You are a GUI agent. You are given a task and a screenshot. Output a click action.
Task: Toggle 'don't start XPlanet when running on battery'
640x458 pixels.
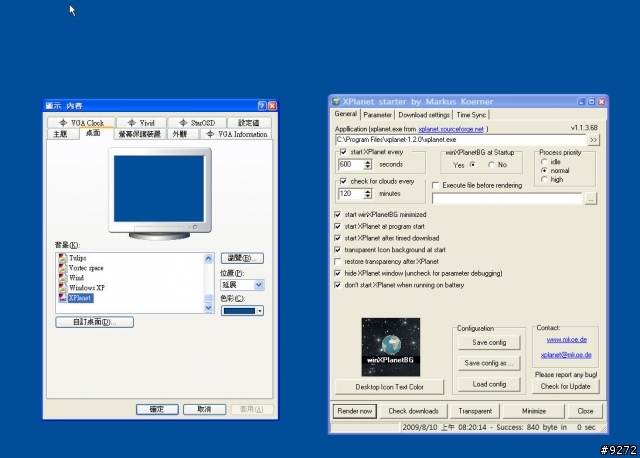338,285
